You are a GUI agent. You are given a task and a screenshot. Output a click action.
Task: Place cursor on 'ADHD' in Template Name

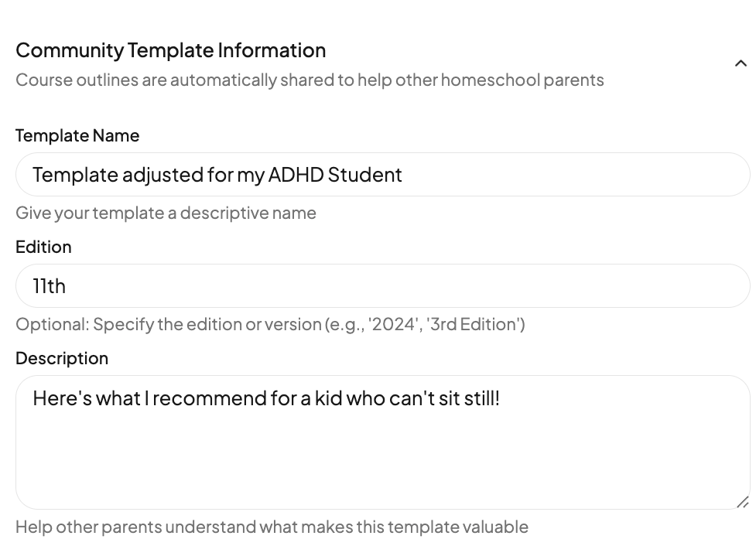tap(296, 175)
